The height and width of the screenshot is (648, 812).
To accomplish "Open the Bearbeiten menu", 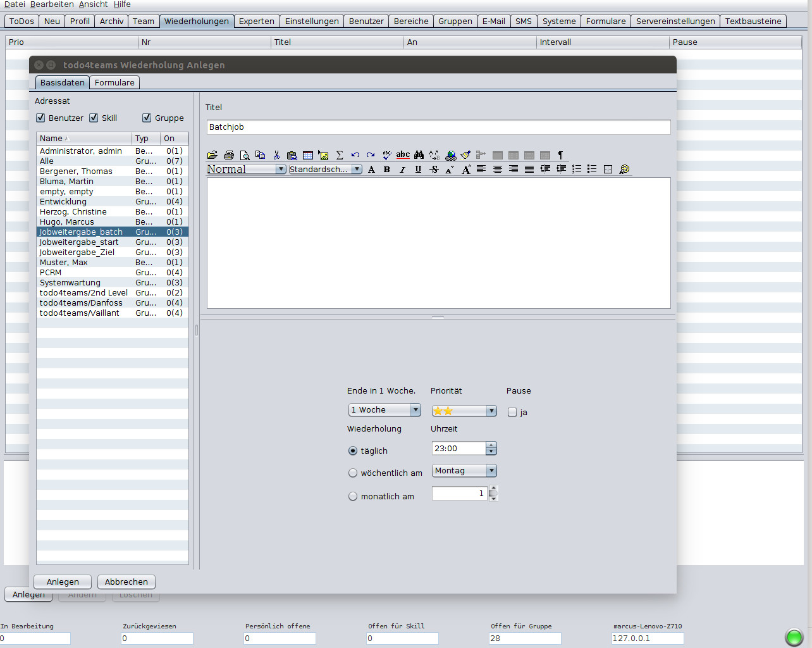I will (52, 4).
